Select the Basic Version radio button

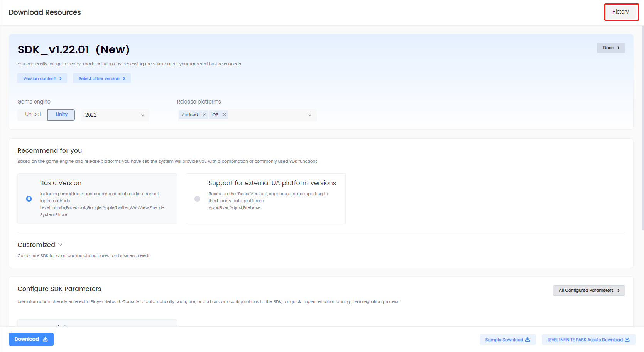(29, 199)
